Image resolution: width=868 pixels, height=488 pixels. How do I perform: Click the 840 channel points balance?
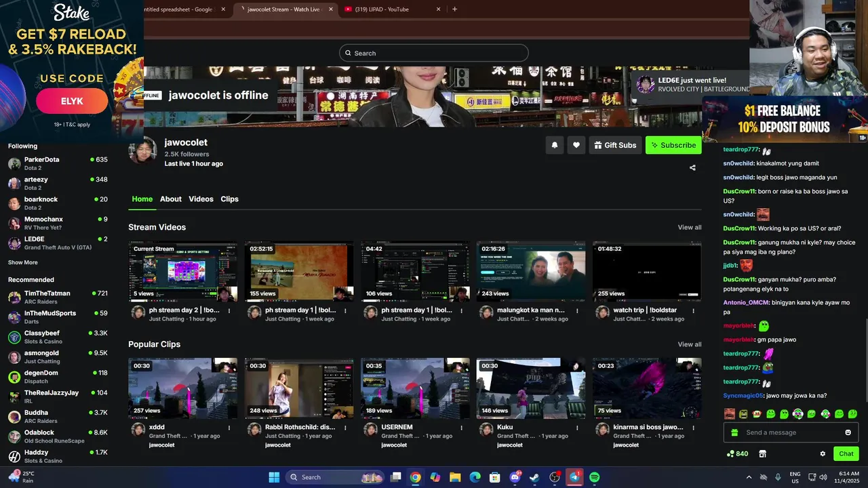737,454
